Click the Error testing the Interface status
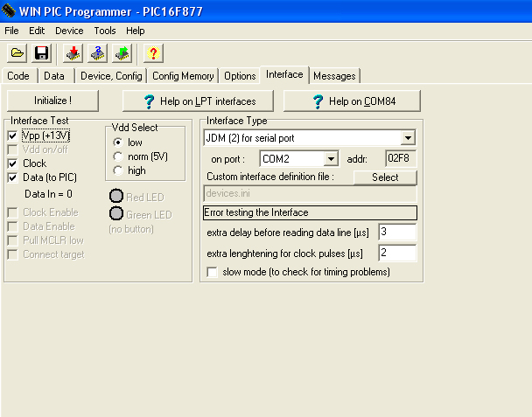 tap(310, 212)
